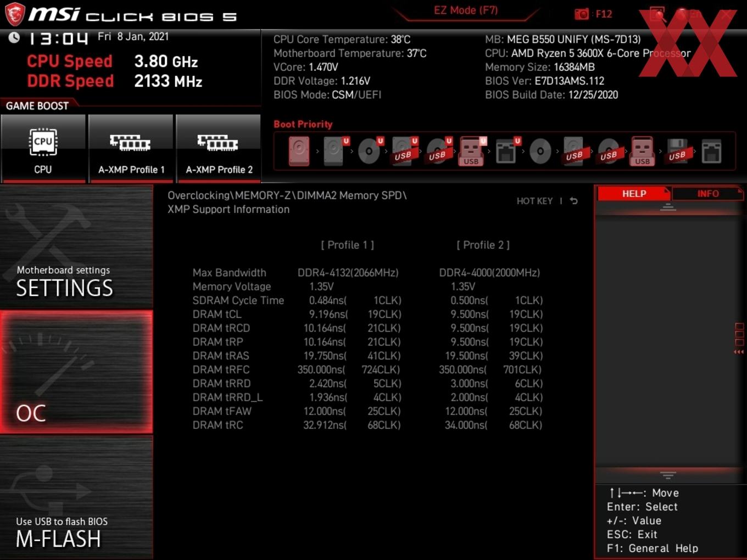Click the help panel top scroll handle
747x560 pixels.
click(x=668, y=208)
